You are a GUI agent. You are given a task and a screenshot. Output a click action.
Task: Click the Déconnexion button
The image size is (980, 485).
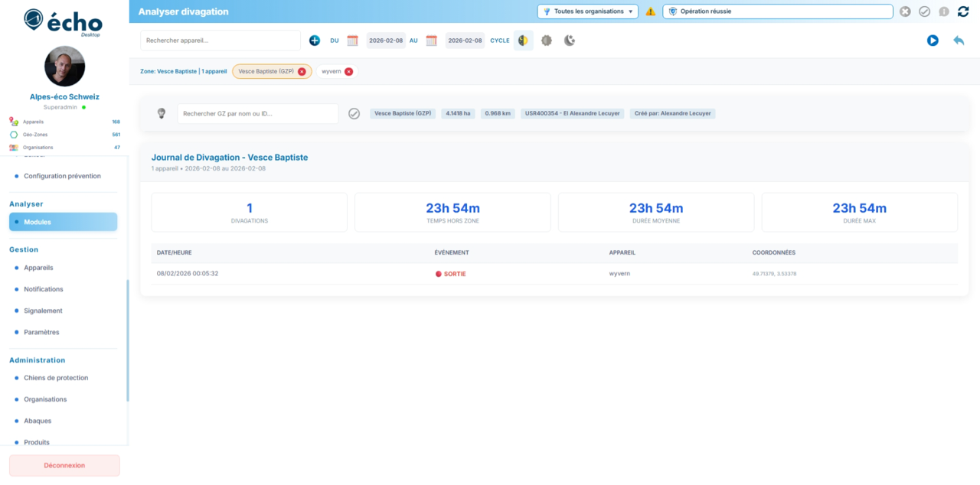pos(64,465)
